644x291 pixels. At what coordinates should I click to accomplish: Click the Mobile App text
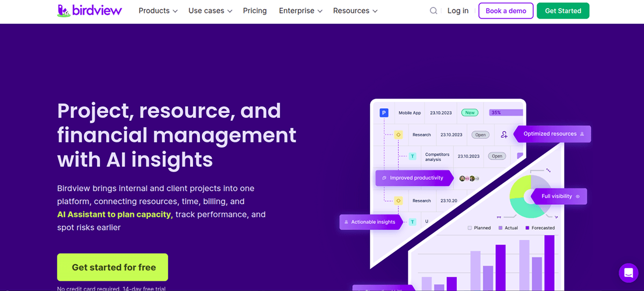pyautogui.click(x=410, y=113)
